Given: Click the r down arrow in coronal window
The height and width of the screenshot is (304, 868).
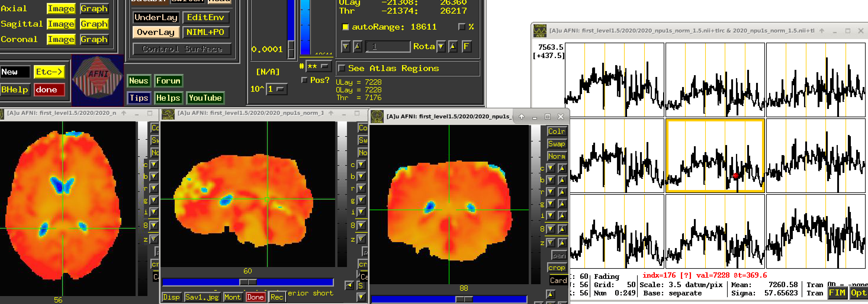Looking at the screenshot, I should tap(551, 192).
